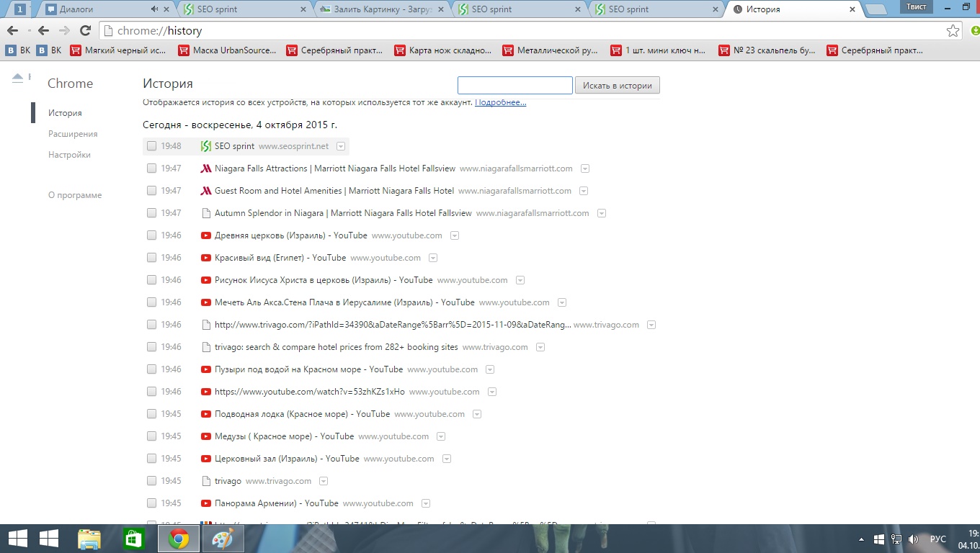
Task: Open the Paint app on the taskbar
Action: click(x=223, y=539)
